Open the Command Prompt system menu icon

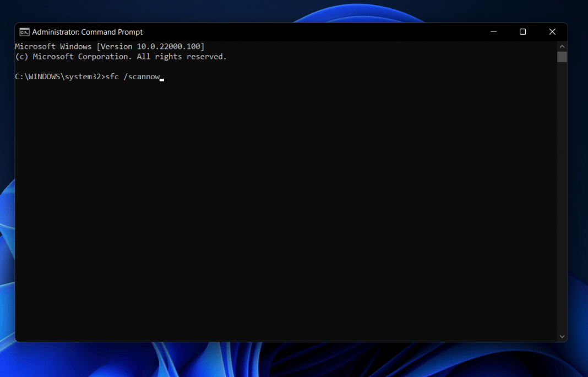click(x=24, y=31)
